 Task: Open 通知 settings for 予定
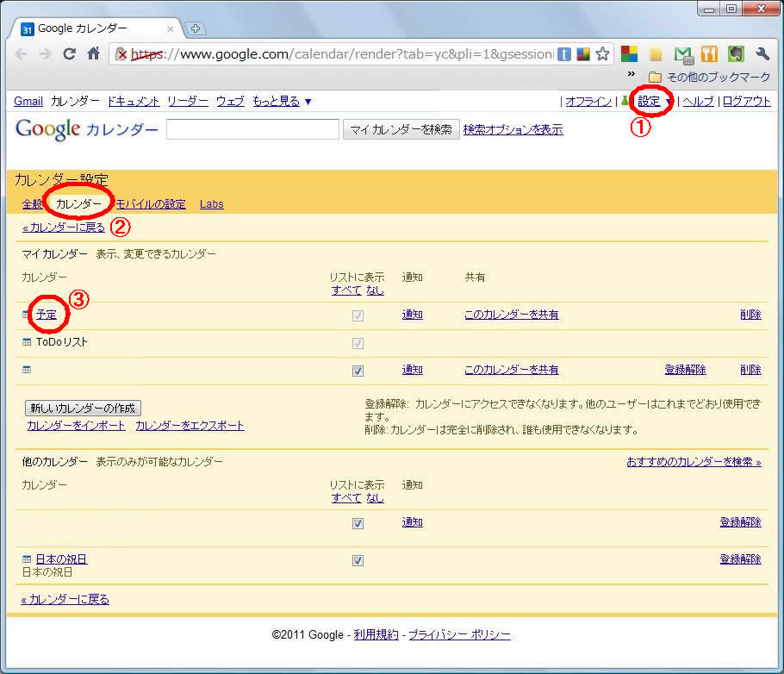click(x=413, y=315)
